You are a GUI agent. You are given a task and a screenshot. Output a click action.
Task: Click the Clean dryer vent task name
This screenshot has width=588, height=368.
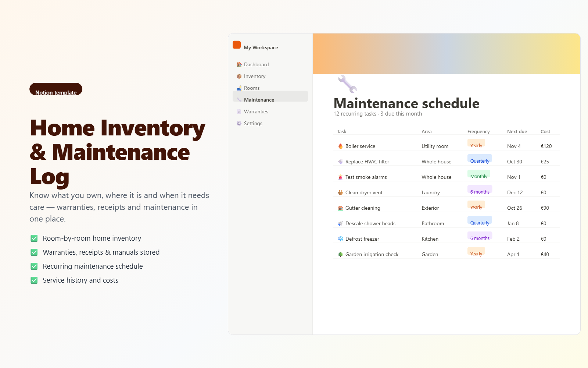pyautogui.click(x=364, y=192)
